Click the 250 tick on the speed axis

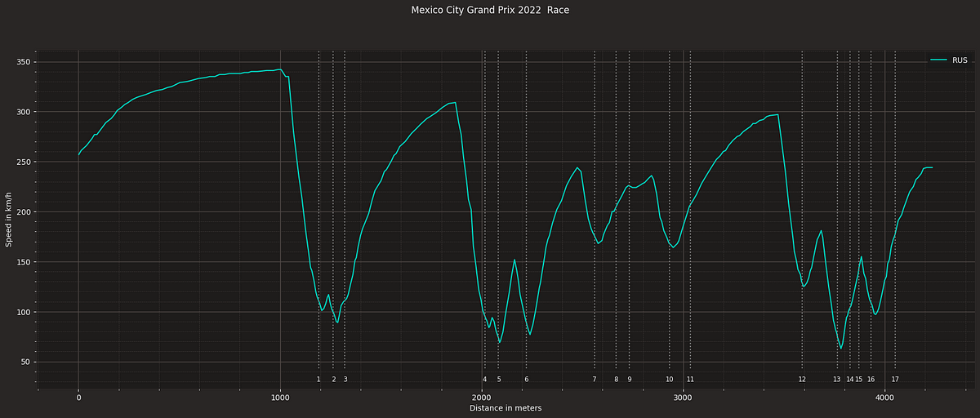[x=22, y=162]
